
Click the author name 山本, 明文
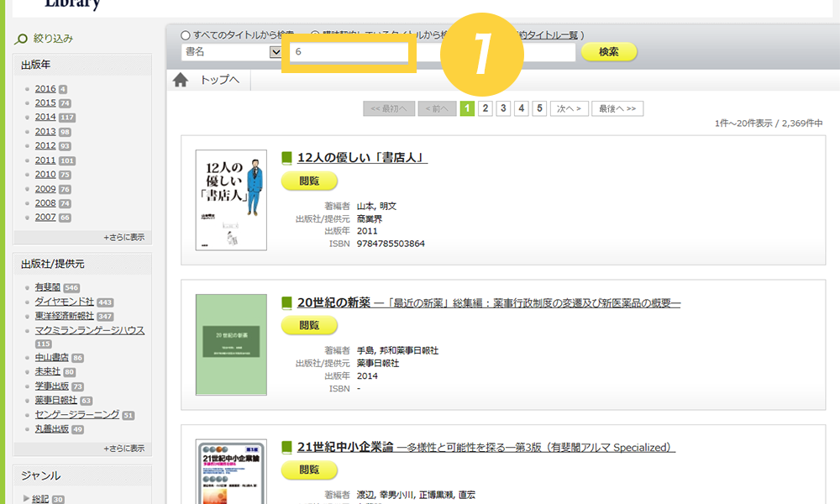click(x=376, y=206)
